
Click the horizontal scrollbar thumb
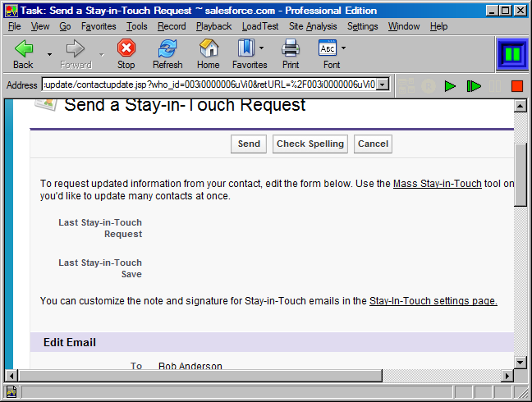click(200, 376)
